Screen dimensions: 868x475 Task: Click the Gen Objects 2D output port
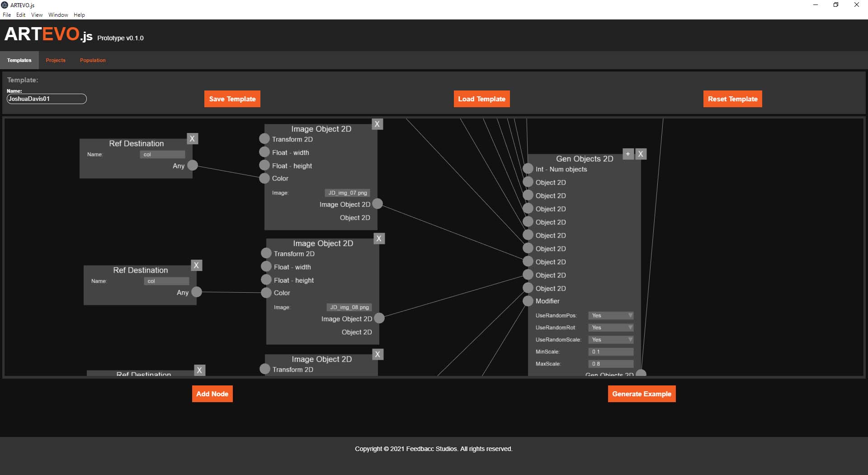[x=641, y=374]
